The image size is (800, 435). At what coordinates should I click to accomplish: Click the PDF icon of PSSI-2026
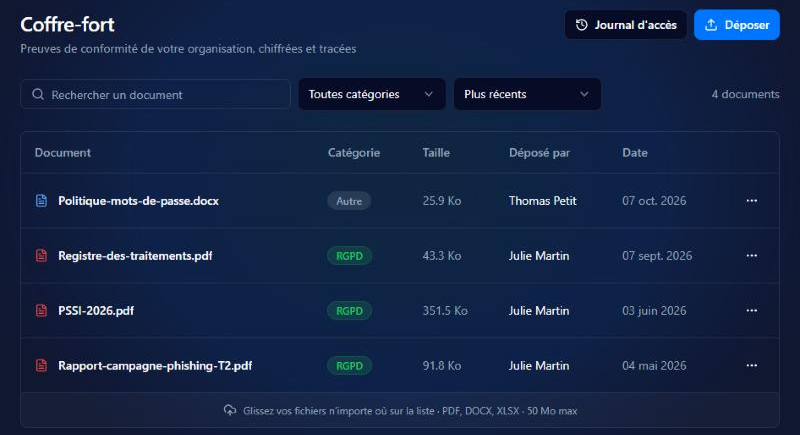click(x=41, y=311)
